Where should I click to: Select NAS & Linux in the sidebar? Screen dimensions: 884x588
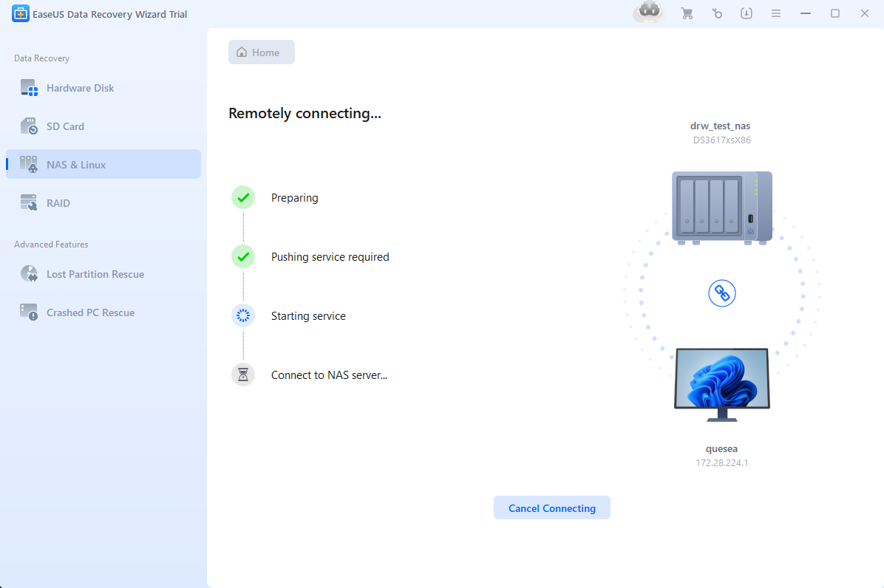pyautogui.click(x=103, y=165)
